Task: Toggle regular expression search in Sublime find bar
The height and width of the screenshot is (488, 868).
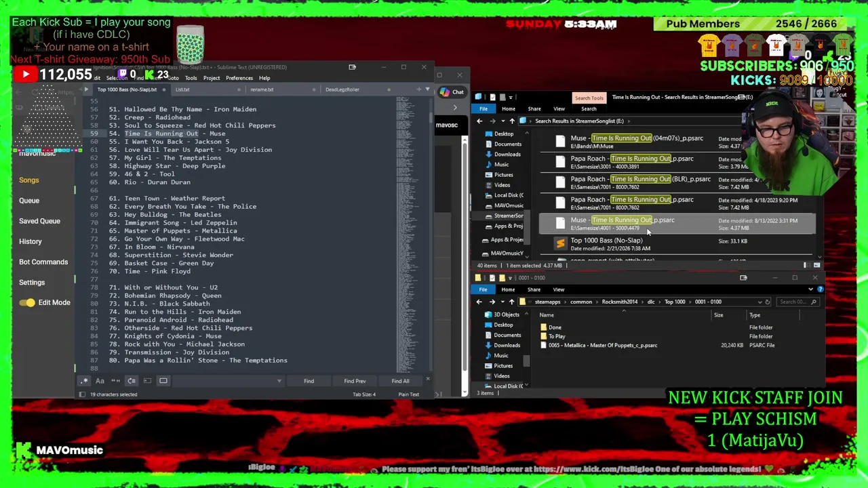Action: point(84,381)
